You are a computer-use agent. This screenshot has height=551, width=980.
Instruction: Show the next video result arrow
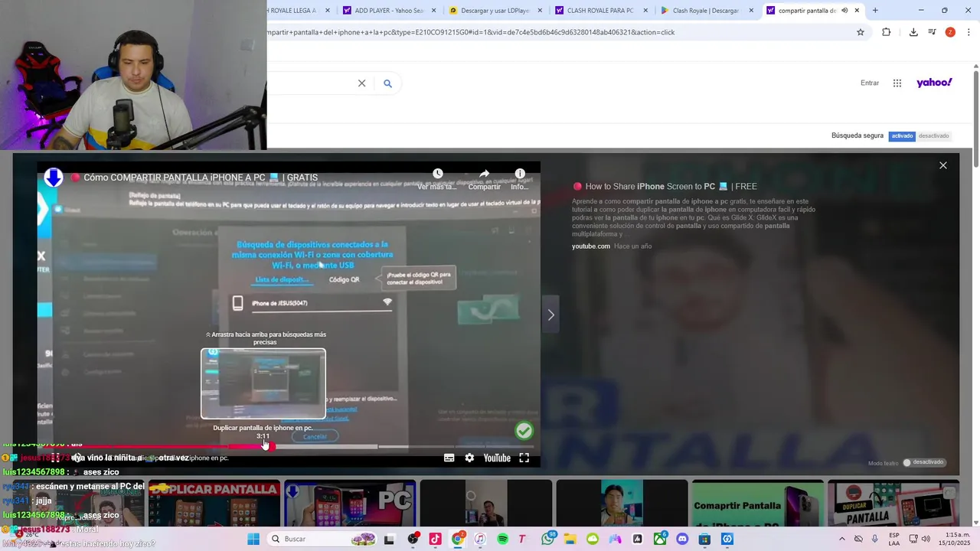[550, 315]
